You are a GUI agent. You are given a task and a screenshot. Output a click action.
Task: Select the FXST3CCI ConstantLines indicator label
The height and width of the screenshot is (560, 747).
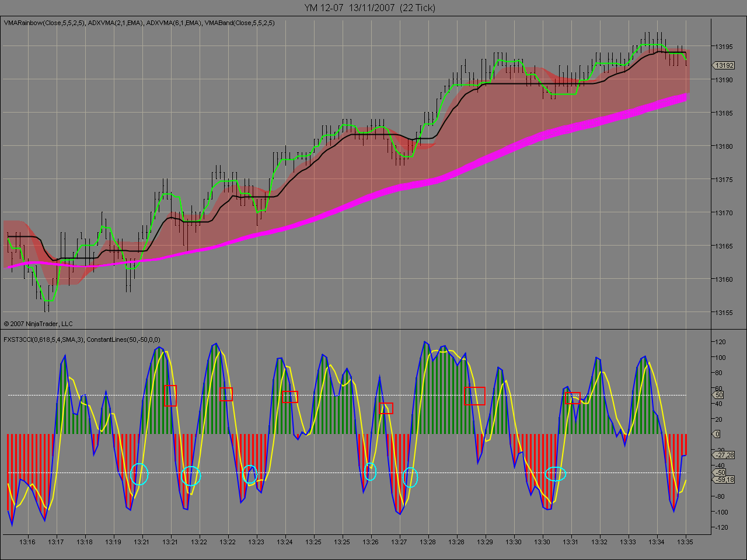pos(82,339)
